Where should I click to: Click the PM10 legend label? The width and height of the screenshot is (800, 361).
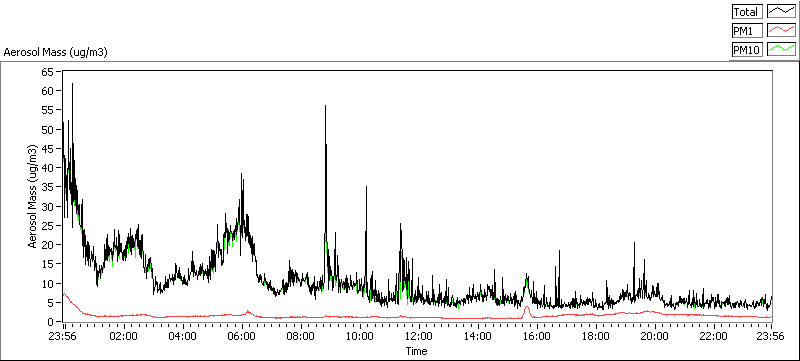click(747, 49)
